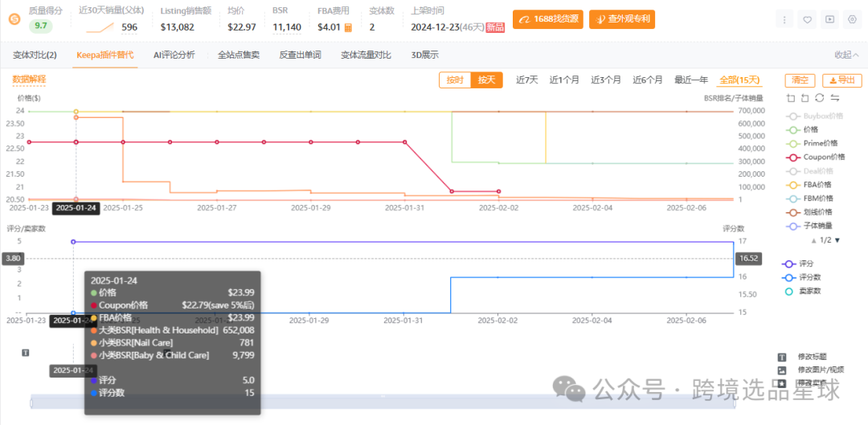
Task: Toggle 划线价格 series in legend
Action: point(809,212)
